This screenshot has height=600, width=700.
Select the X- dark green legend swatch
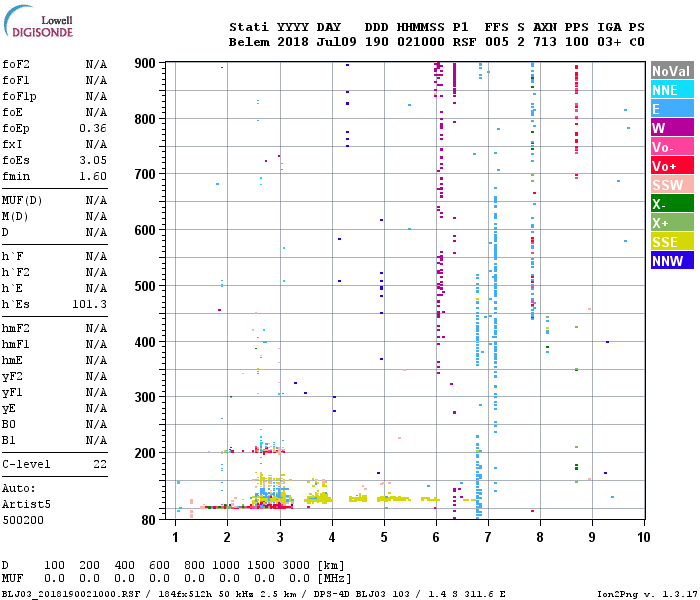click(x=672, y=204)
